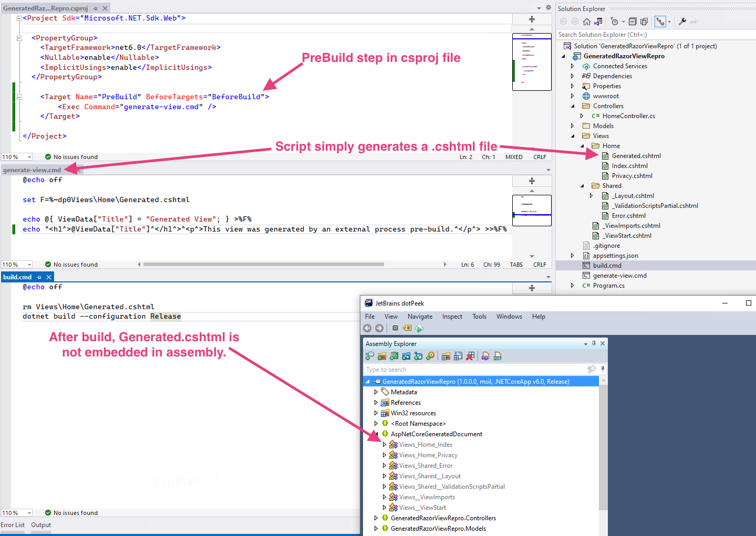Open Solution Explorer properties with the wrench icon

click(x=681, y=22)
